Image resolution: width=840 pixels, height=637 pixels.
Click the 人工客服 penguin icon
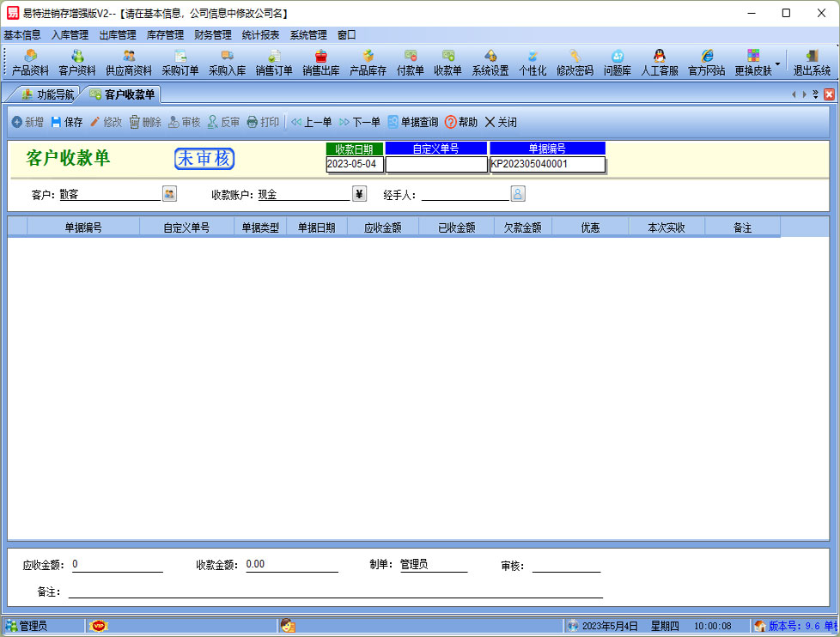[660, 63]
